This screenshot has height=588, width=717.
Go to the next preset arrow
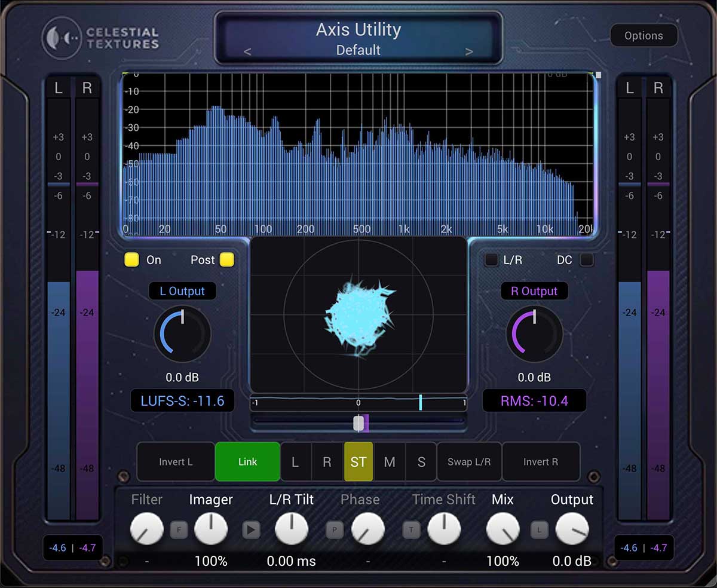469,51
